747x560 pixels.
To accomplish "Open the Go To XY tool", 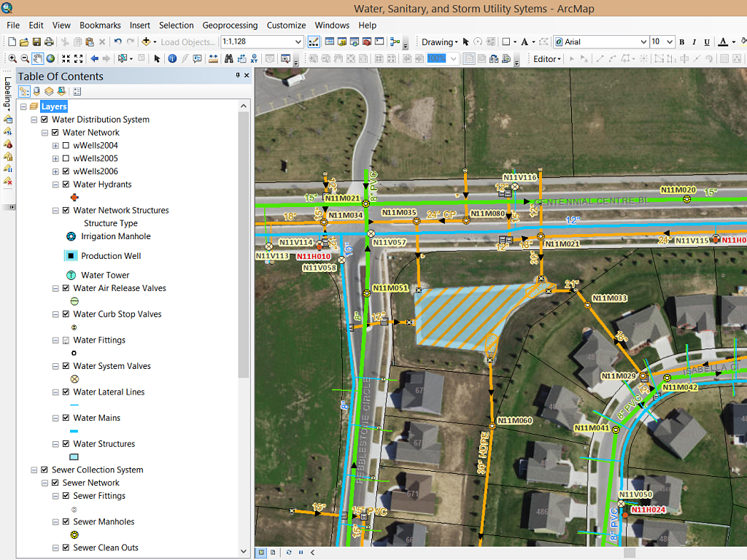I will pos(254,58).
